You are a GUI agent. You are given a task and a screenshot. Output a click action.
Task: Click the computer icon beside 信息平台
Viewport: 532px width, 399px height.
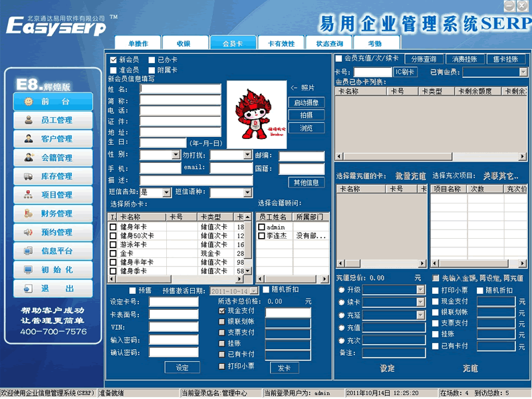tap(28, 251)
